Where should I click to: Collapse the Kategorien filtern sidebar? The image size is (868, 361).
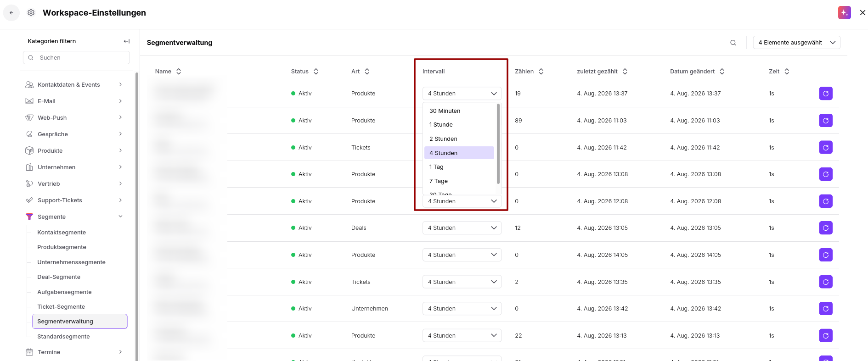[127, 41]
